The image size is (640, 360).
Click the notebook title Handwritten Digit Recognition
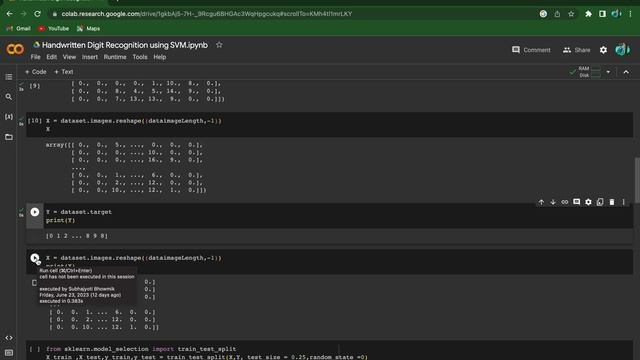tap(125, 45)
